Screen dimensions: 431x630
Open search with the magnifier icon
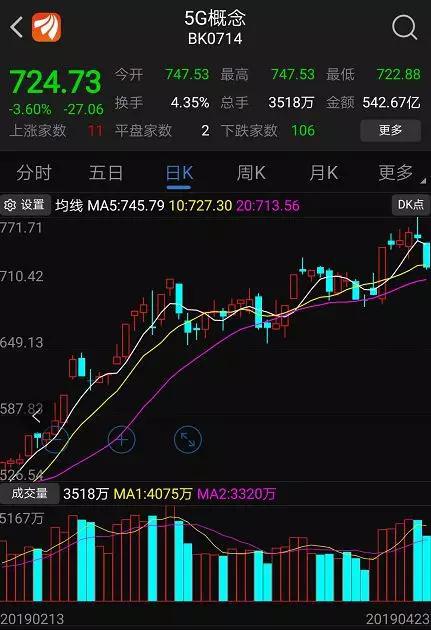click(x=404, y=27)
